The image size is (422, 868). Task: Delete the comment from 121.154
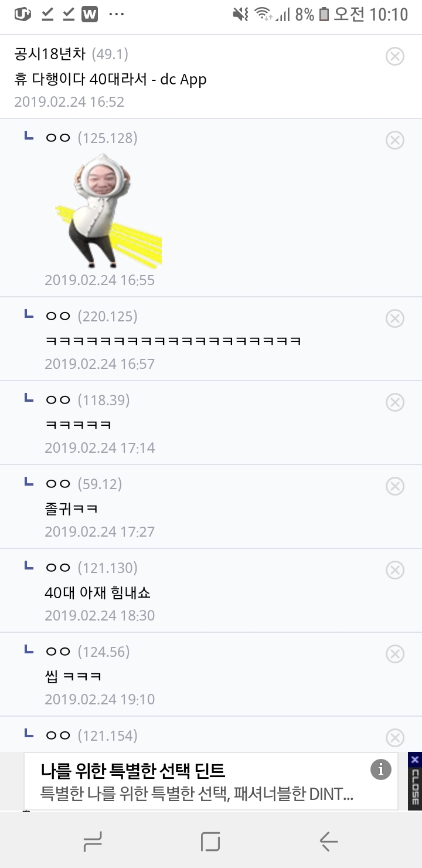(395, 737)
